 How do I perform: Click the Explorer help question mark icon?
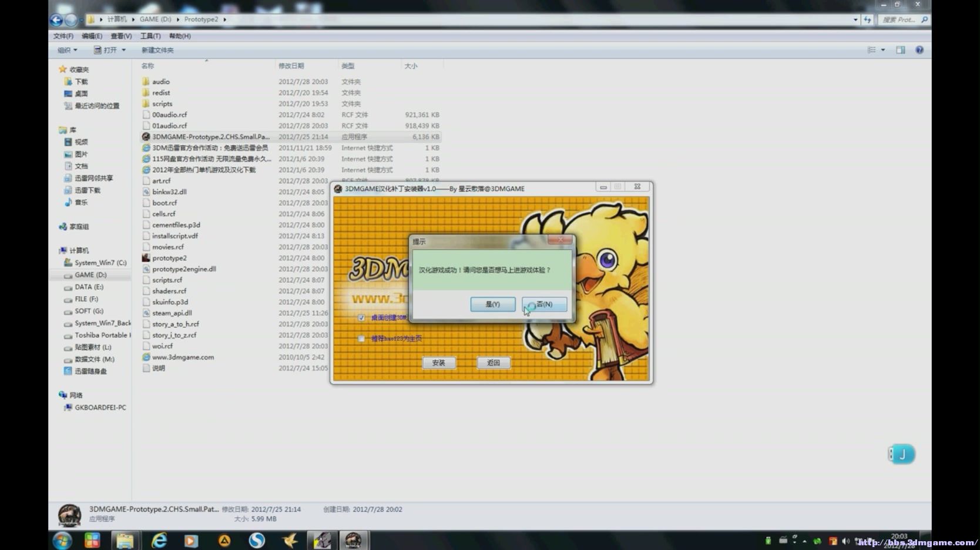pyautogui.click(x=919, y=50)
